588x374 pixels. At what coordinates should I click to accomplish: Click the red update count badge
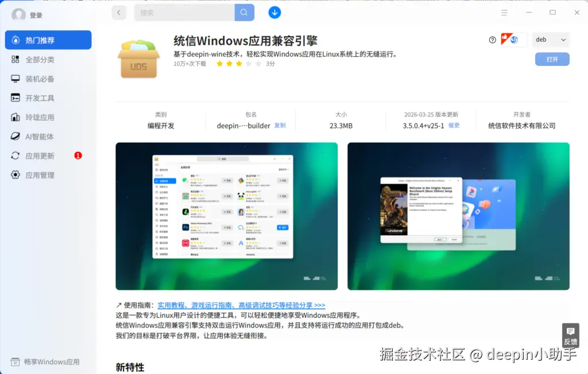coord(78,155)
